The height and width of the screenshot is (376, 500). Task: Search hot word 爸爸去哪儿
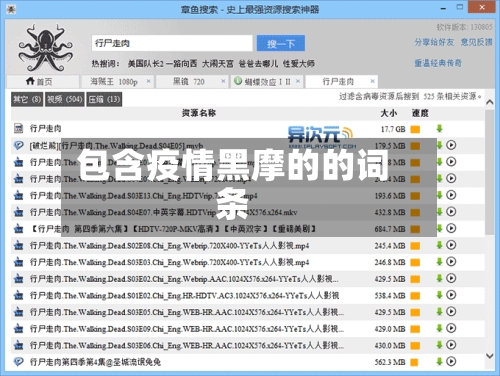pyautogui.click(x=258, y=64)
